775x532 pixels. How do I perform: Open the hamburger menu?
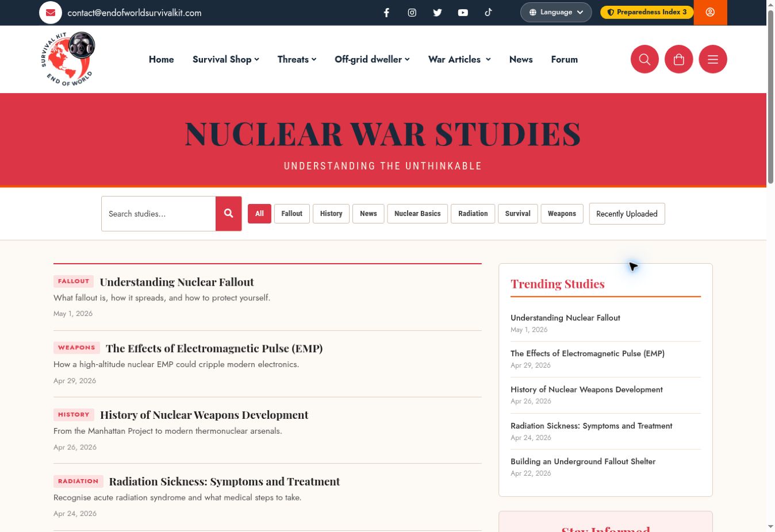coord(713,59)
